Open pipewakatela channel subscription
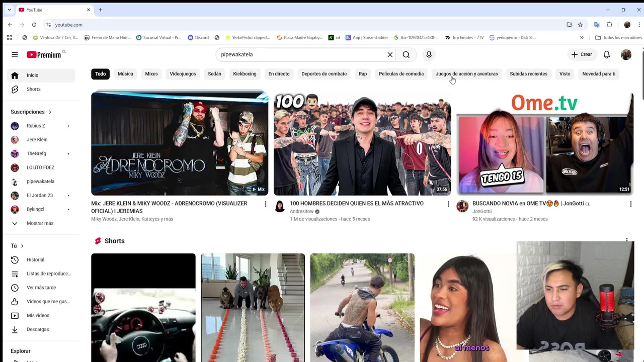 [41, 182]
